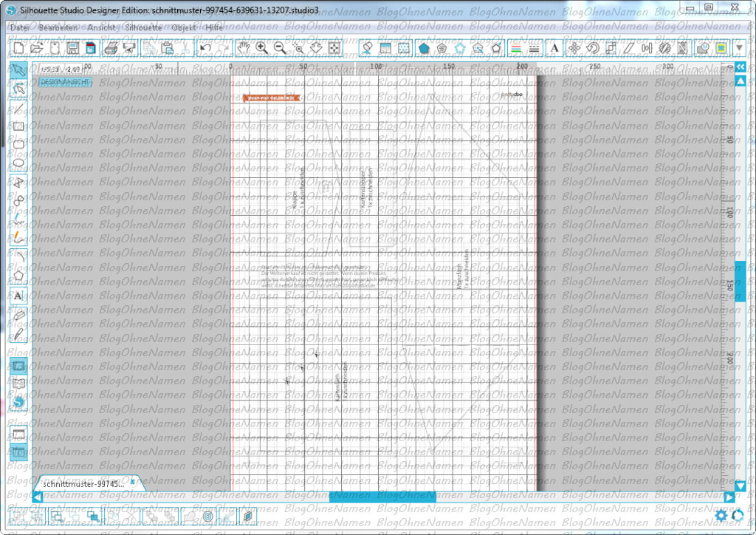Image resolution: width=756 pixels, height=535 pixels.
Task: Collapse side panel with double-chevron button
Action: click(x=740, y=67)
